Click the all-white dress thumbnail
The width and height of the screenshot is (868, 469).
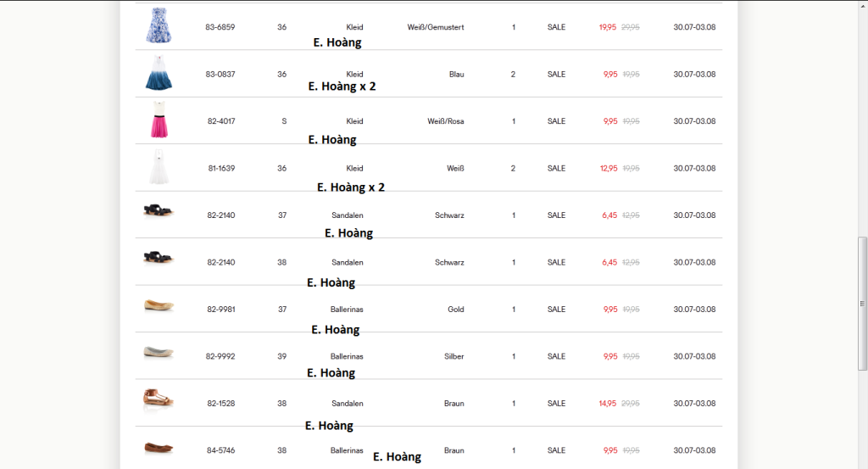coord(159,168)
